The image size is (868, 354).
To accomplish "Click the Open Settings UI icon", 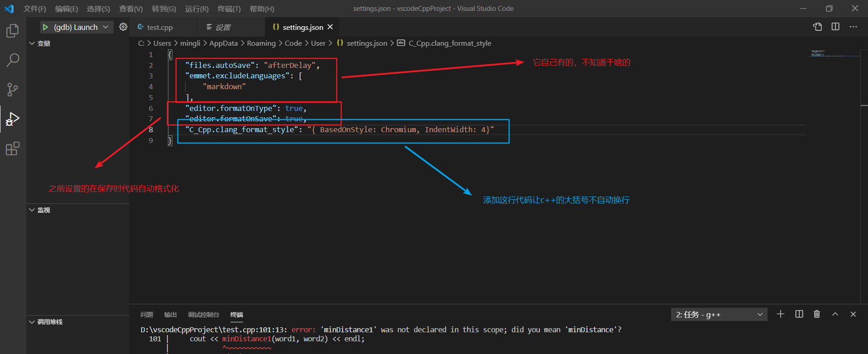I will tap(817, 27).
